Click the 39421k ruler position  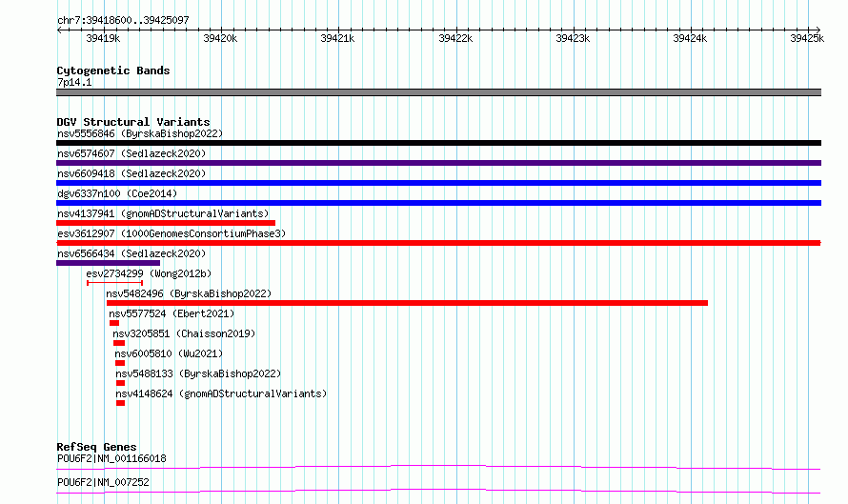[337, 38]
